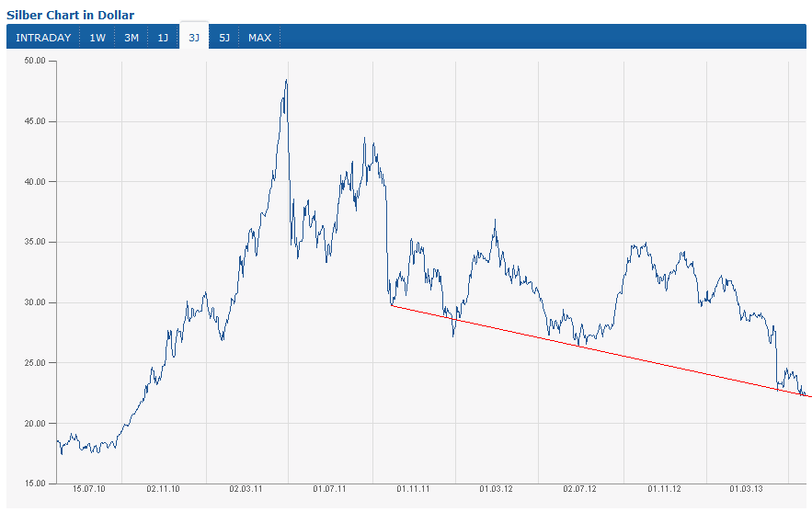Switch chart to the 5J range

click(x=225, y=38)
